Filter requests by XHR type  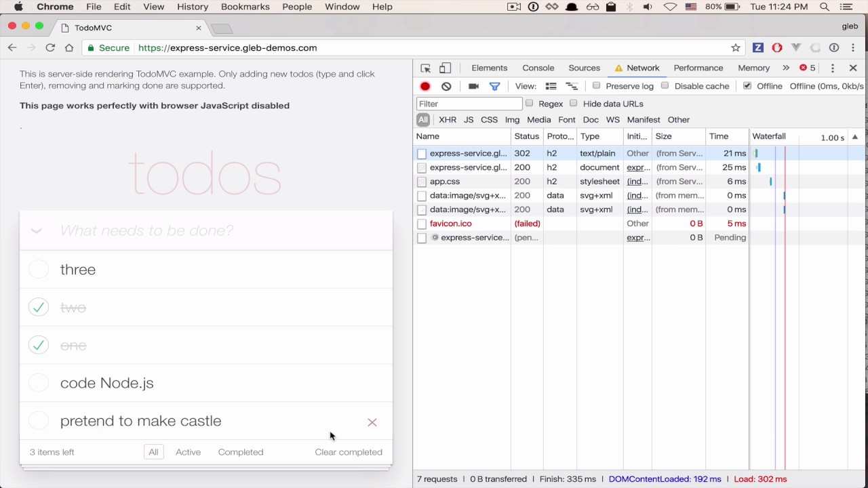pyautogui.click(x=448, y=120)
